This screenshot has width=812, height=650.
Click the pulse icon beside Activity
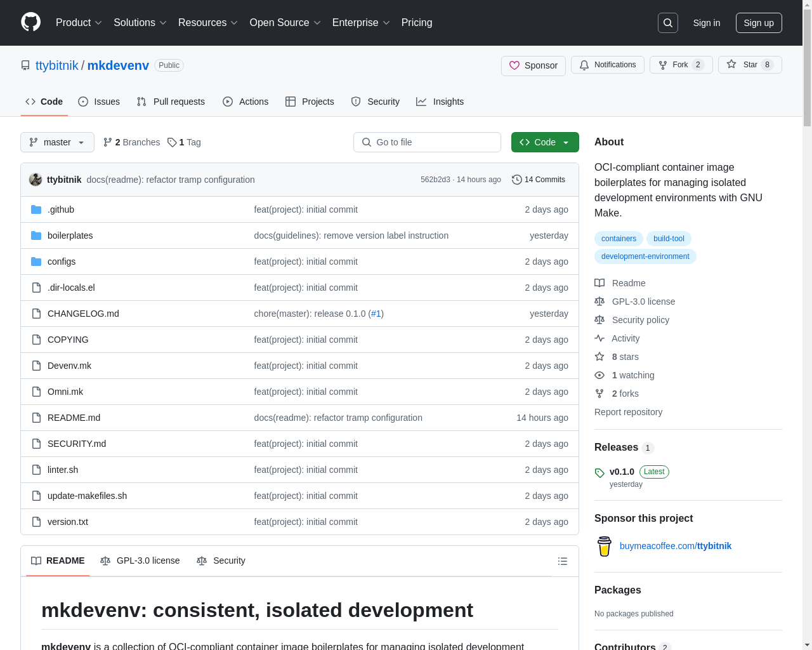pyautogui.click(x=599, y=338)
